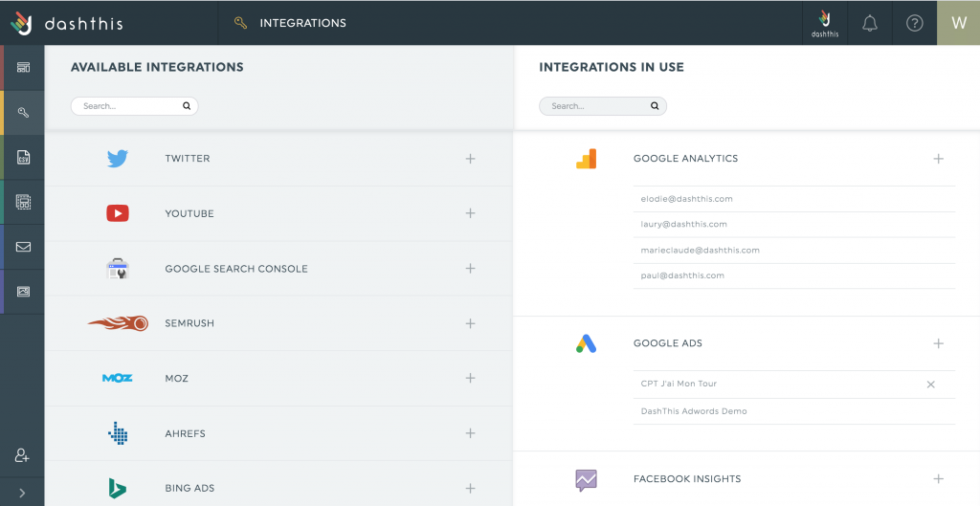The width and height of the screenshot is (980, 506).
Task: Select the elodie@dashthis.com account
Action: (687, 199)
